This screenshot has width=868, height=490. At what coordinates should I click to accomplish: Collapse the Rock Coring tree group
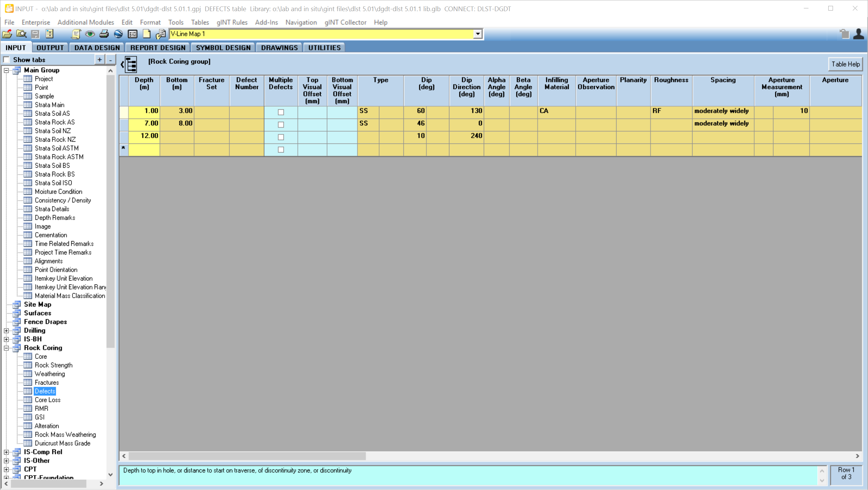[7, 348]
